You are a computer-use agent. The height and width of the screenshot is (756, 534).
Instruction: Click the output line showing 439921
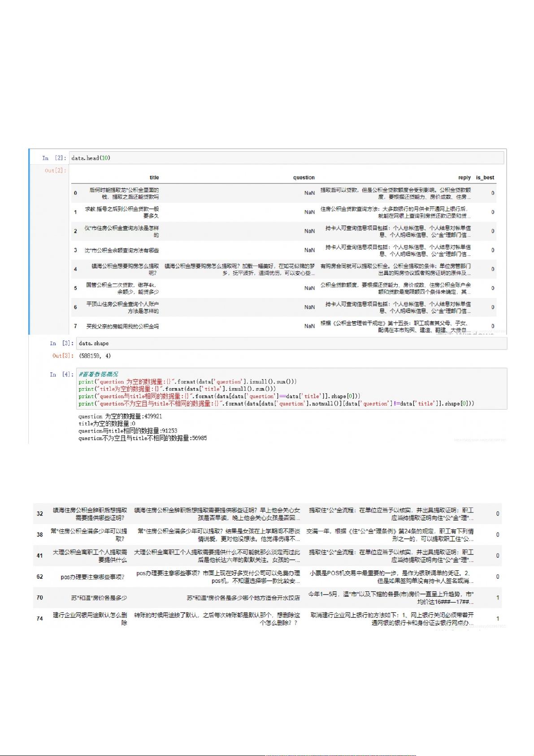[x=120, y=416]
